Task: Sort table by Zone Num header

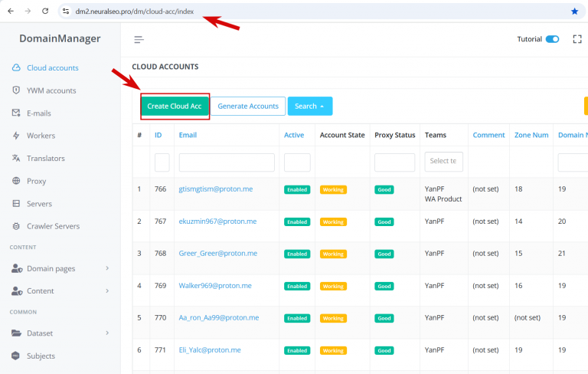Action: coord(531,135)
